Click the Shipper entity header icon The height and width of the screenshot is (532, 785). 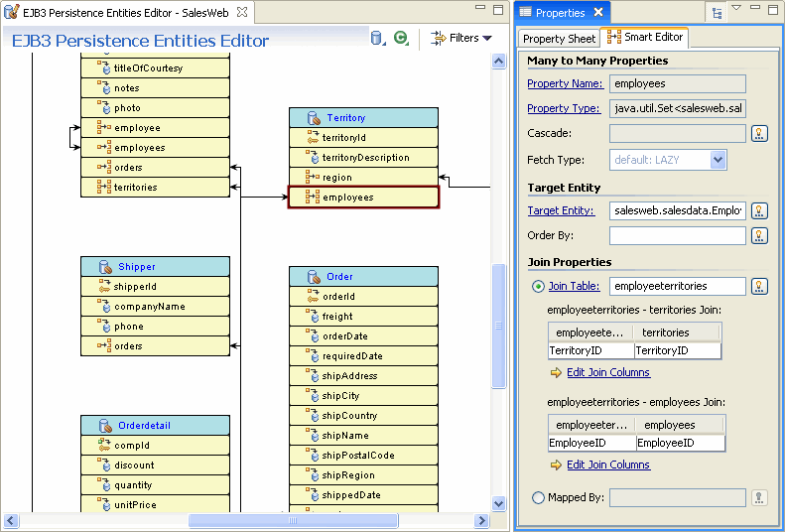point(105,267)
